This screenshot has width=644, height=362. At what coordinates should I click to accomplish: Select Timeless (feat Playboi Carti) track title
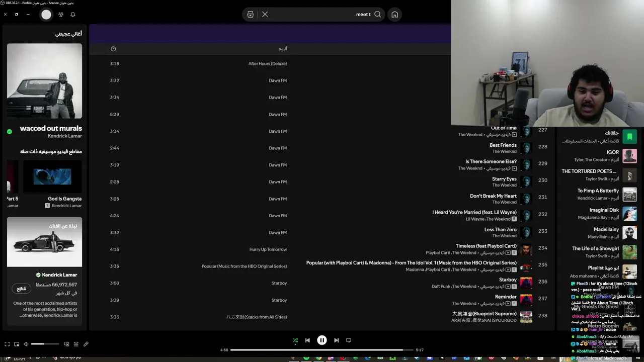pos(486,246)
